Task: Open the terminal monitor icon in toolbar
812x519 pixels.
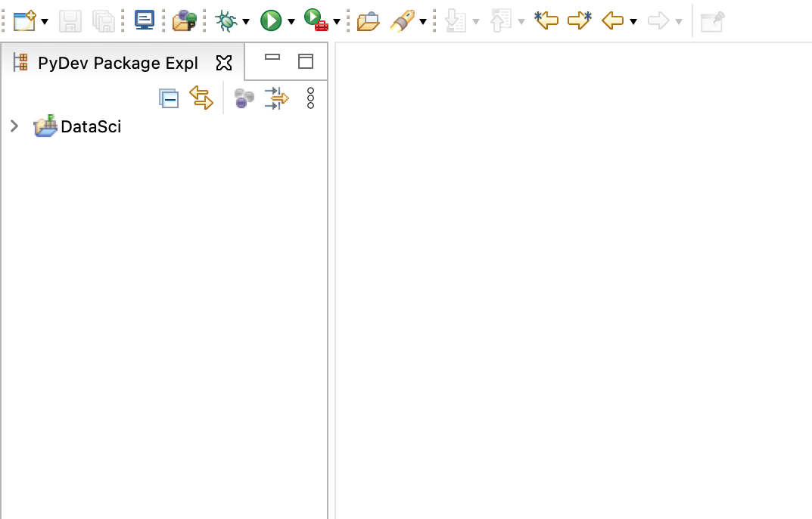Action: [144, 20]
